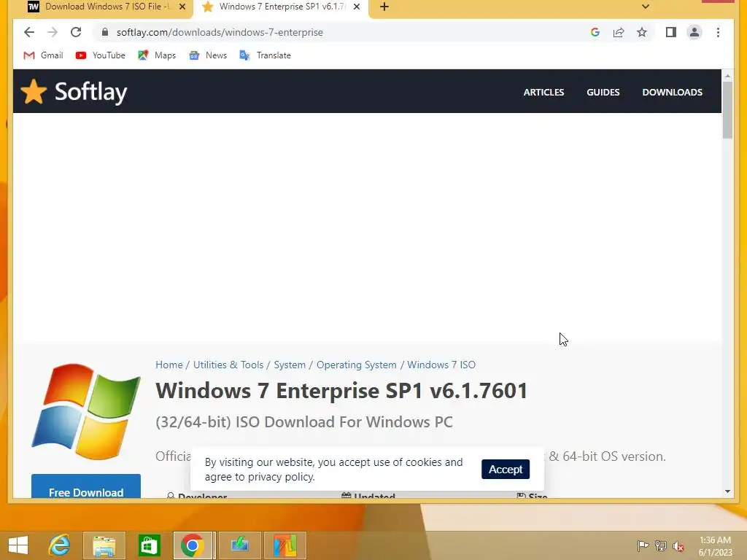Open the Chrome profile avatar
Screen dimensions: 747x560
click(694, 32)
